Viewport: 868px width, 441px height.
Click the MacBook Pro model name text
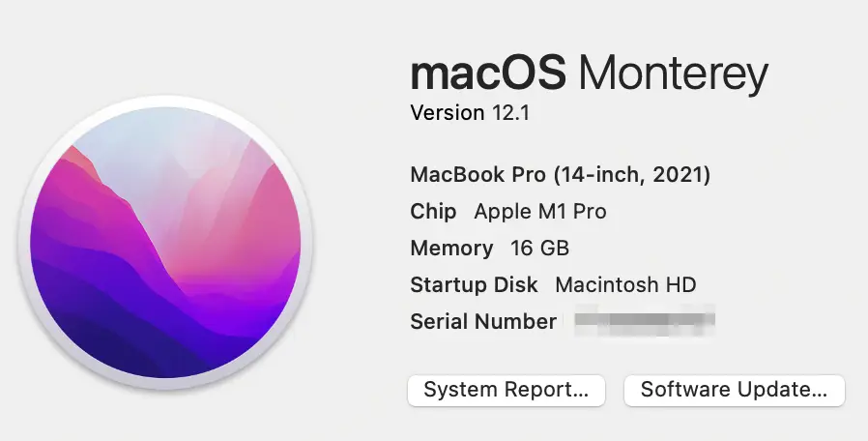pyautogui.click(x=478, y=174)
